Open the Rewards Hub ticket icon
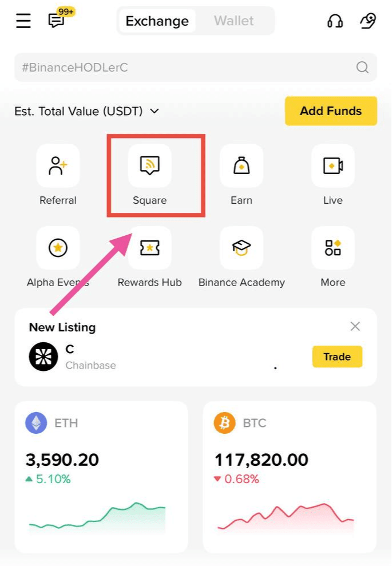The height and width of the screenshot is (566, 392). point(150,248)
